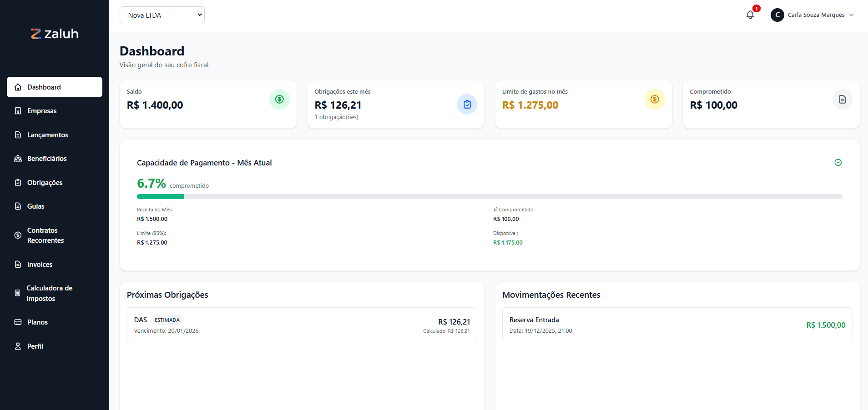This screenshot has width=868, height=410.
Task: Click the notification bell icon
Action: coord(750,15)
